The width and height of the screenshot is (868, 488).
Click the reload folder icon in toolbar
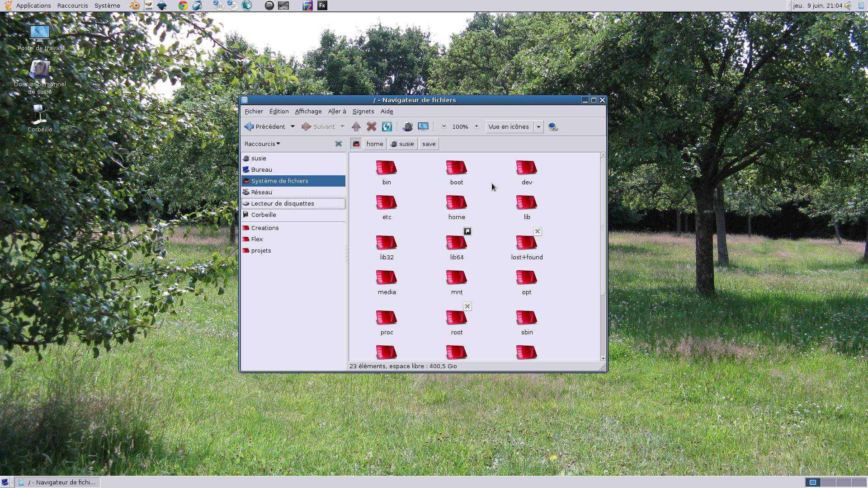pos(387,127)
